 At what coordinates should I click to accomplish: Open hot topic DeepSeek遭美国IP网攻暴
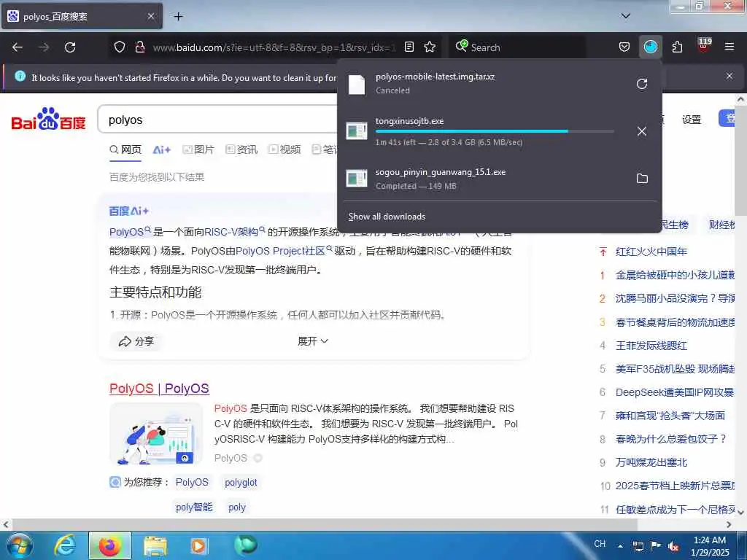tap(675, 392)
